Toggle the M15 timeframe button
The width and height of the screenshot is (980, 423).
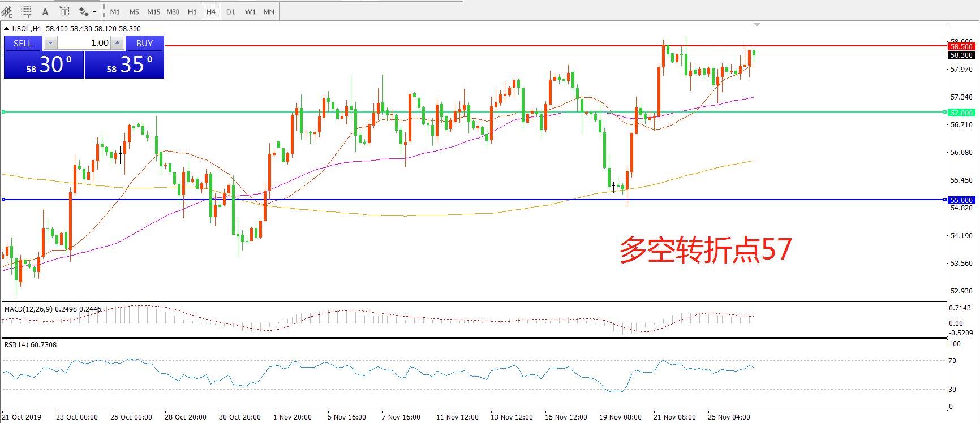tap(153, 11)
